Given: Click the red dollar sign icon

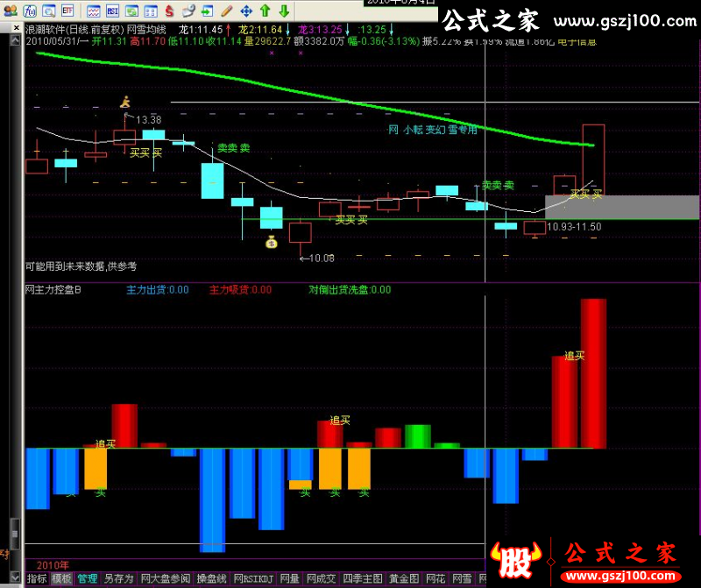Looking at the screenshot, I should 169,11.
